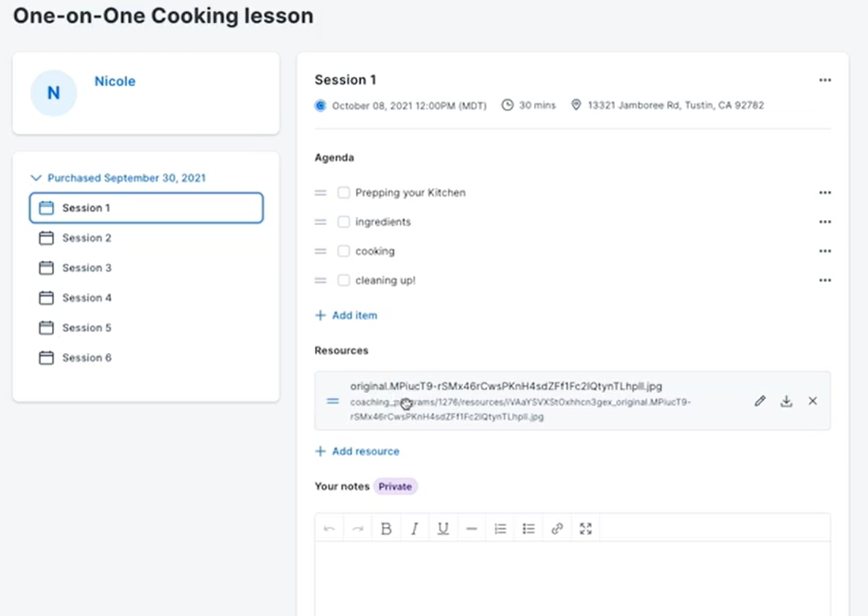This screenshot has height=616, width=868.
Task: Check the Prepping your Kitchen item
Action: [x=343, y=193]
